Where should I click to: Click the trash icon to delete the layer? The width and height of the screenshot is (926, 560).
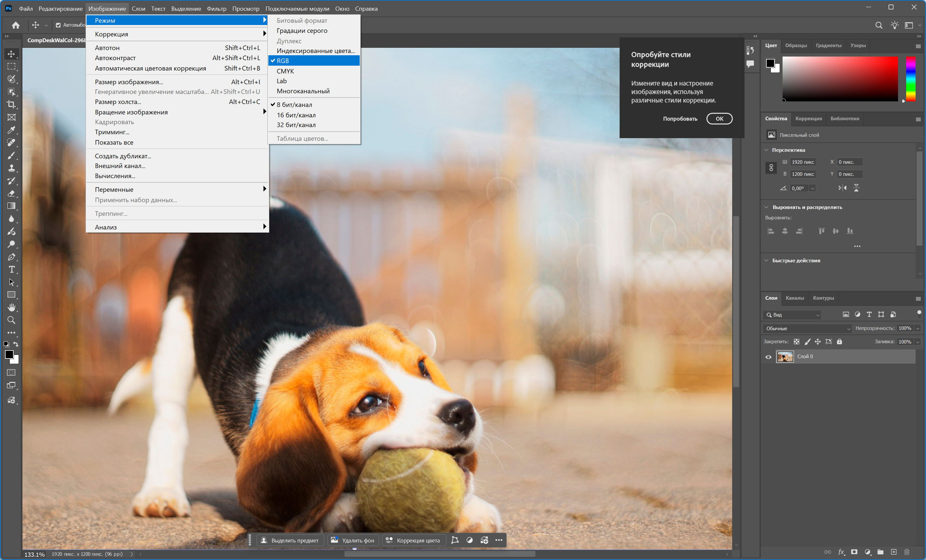(906, 552)
